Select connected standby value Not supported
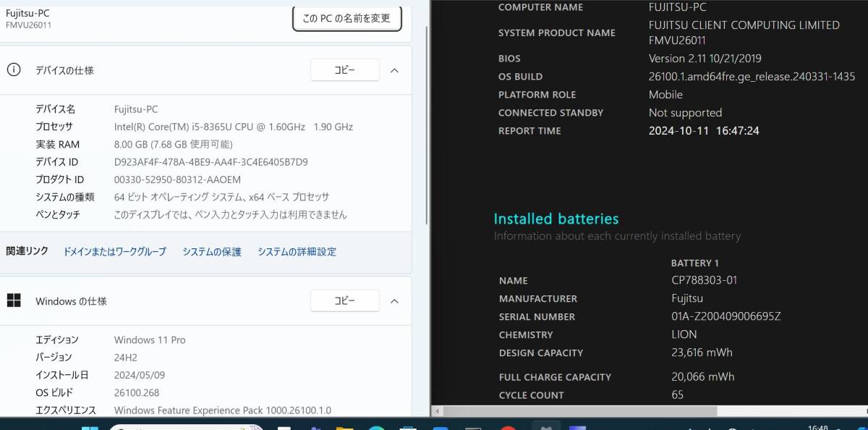The height and width of the screenshot is (430, 868). pos(685,113)
